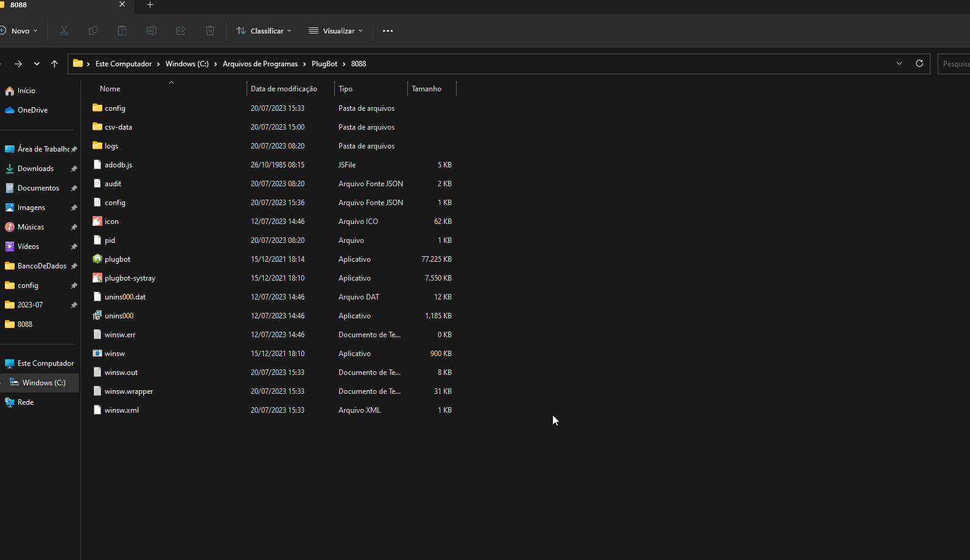Click the Rename icon in toolbar
Screen dimensions: 970x560
click(x=152, y=30)
